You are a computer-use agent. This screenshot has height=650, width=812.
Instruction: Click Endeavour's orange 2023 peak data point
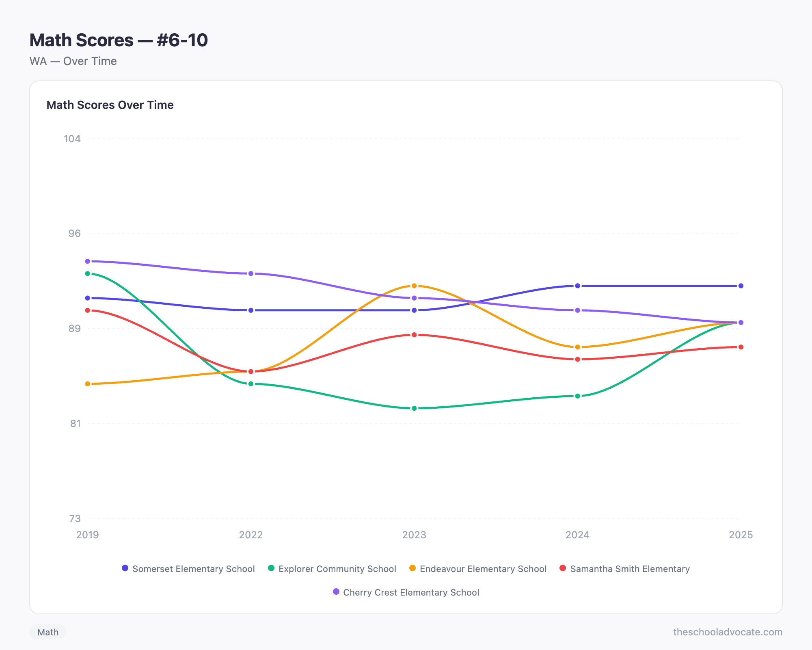(x=414, y=286)
